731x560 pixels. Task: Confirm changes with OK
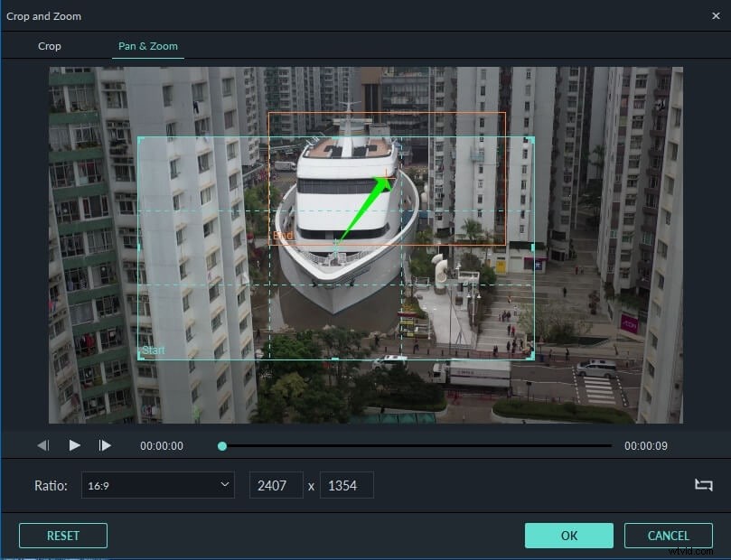(568, 535)
